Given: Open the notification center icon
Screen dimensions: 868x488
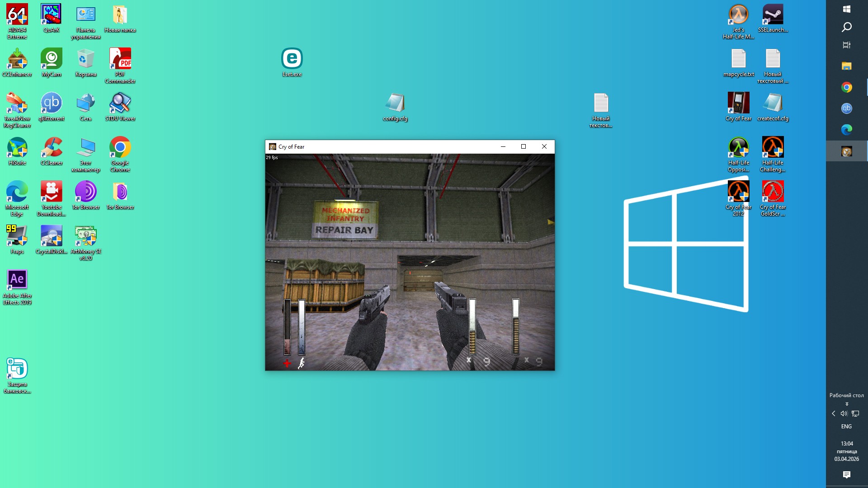Looking at the screenshot, I should pos(847,474).
